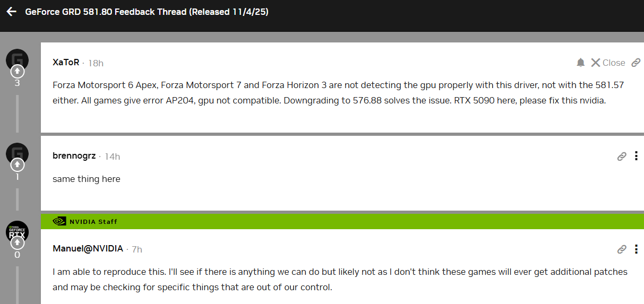
Task: Go back using the header arrow
Action: (x=12, y=12)
